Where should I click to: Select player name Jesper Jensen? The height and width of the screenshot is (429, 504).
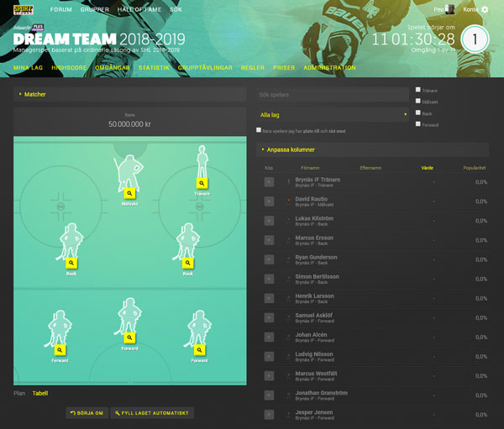point(313,412)
